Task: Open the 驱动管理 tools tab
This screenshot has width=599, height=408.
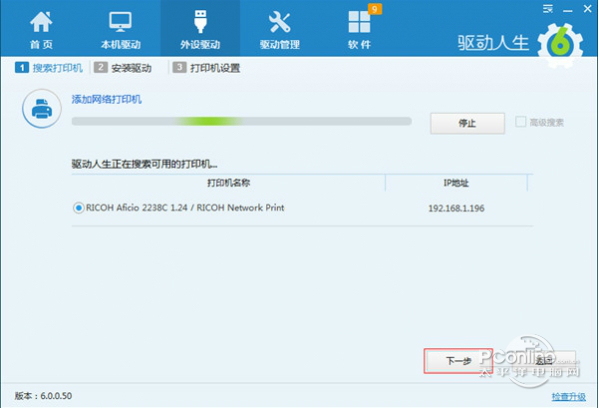Action: coord(280,30)
